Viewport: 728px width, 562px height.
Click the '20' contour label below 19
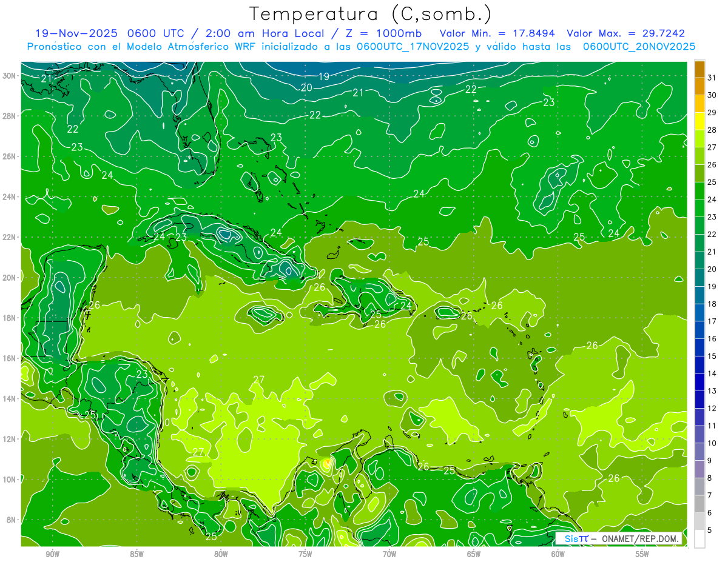pos(306,88)
